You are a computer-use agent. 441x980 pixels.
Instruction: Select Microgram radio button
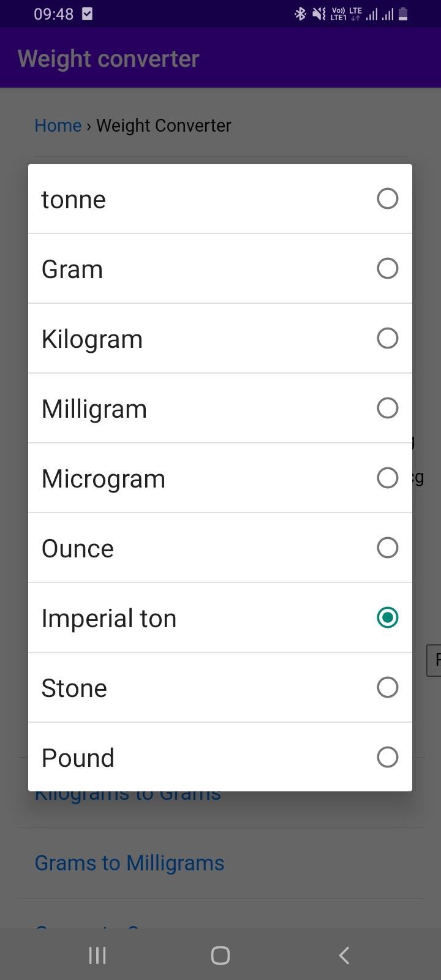point(387,478)
